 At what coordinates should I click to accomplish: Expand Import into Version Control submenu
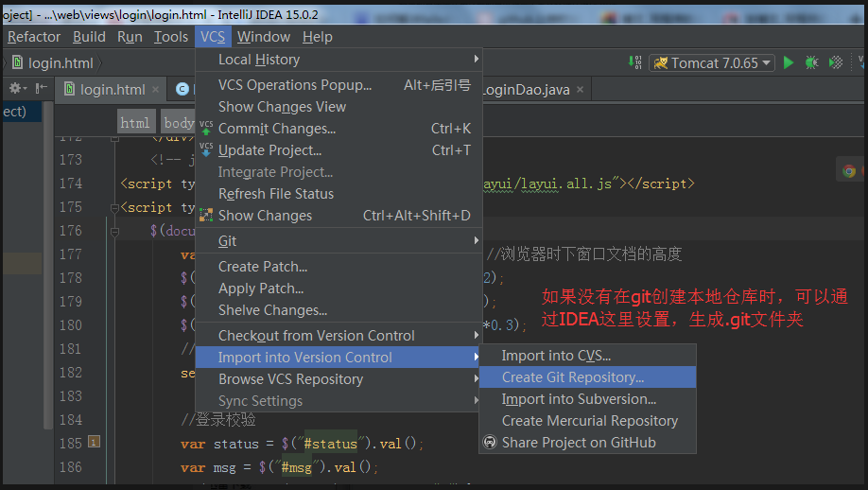[x=339, y=358]
